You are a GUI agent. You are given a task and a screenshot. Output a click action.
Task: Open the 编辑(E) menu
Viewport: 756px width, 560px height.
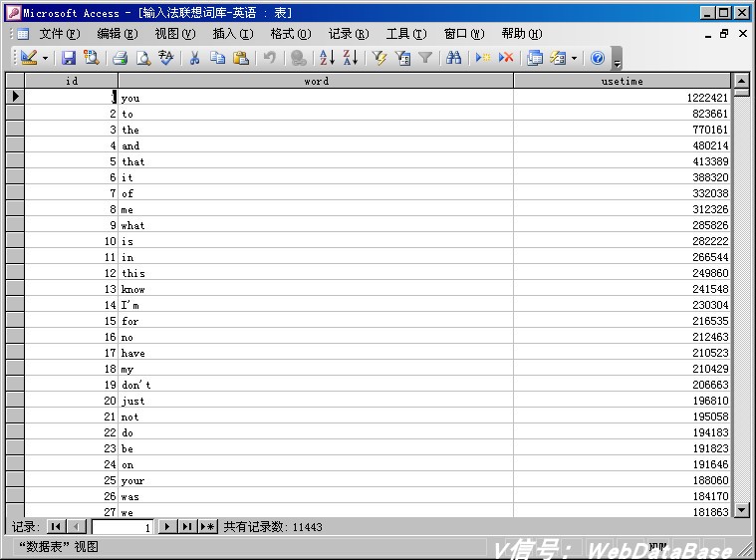click(118, 34)
